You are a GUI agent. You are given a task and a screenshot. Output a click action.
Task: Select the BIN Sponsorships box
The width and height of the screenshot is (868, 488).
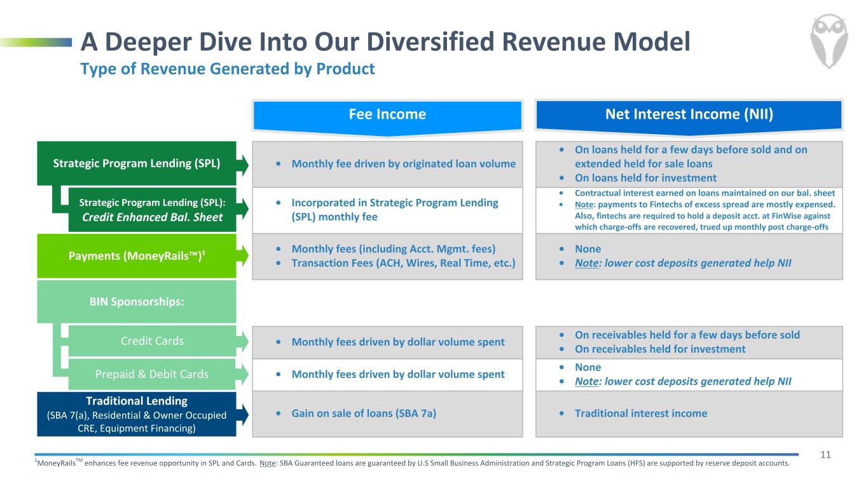137,301
